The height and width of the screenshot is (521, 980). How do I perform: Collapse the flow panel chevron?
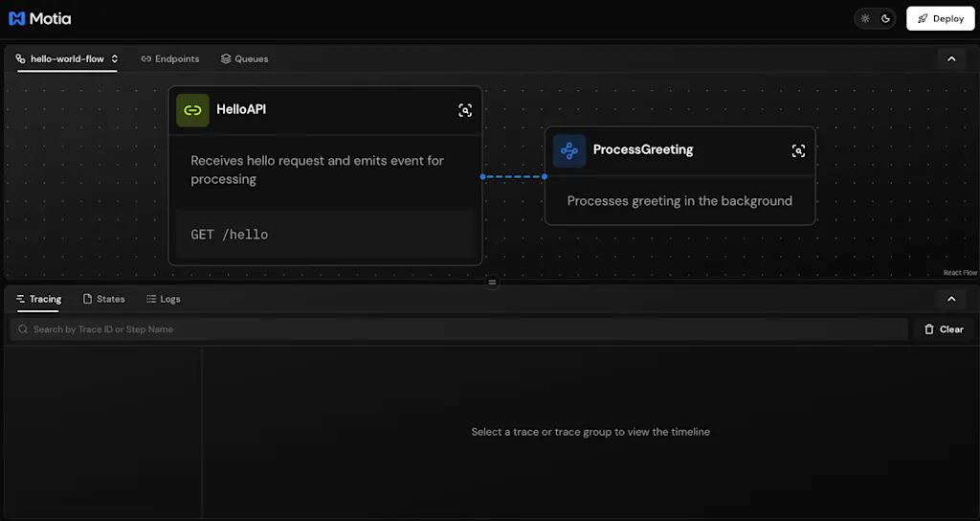(x=951, y=58)
